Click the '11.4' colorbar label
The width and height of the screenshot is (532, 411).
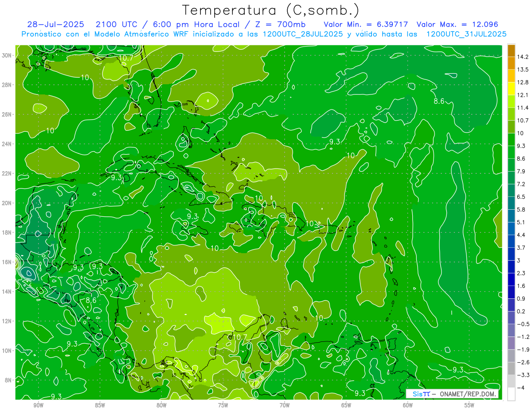pyautogui.click(x=523, y=108)
